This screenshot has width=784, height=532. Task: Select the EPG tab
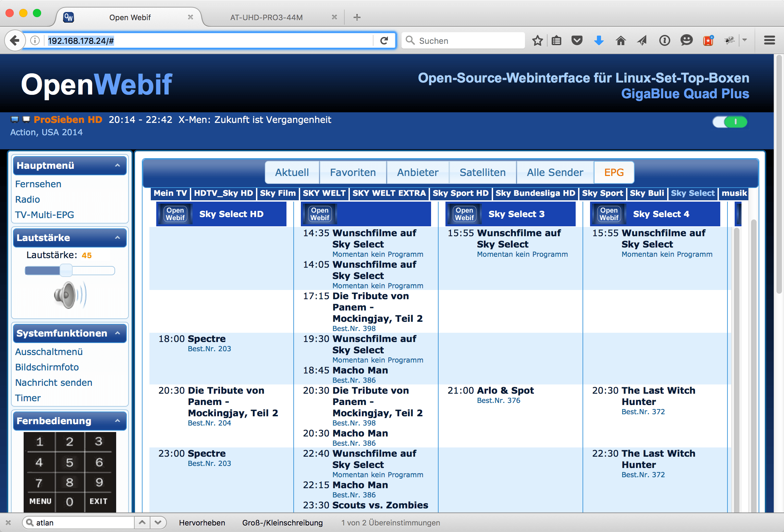(x=614, y=172)
